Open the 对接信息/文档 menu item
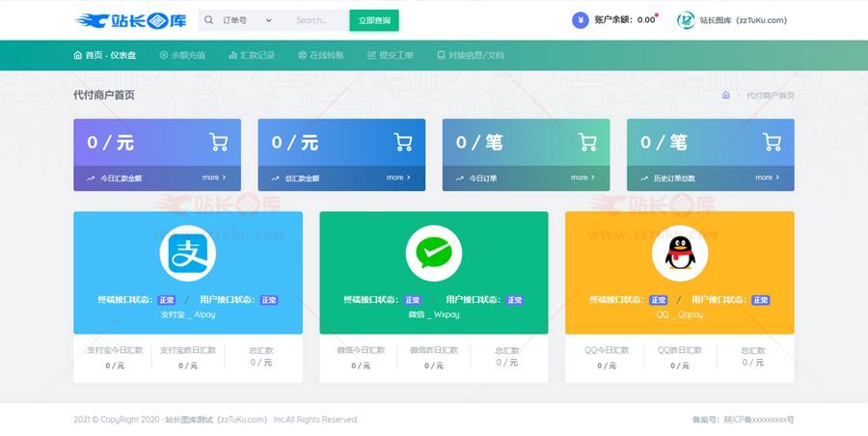This screenshot has height=436, width=868. click(x=470, y=55)
